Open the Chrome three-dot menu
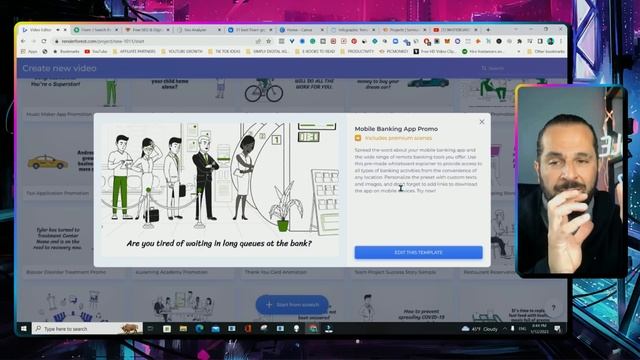The height and width of the screenshot is (360, 640). [561, 41]
